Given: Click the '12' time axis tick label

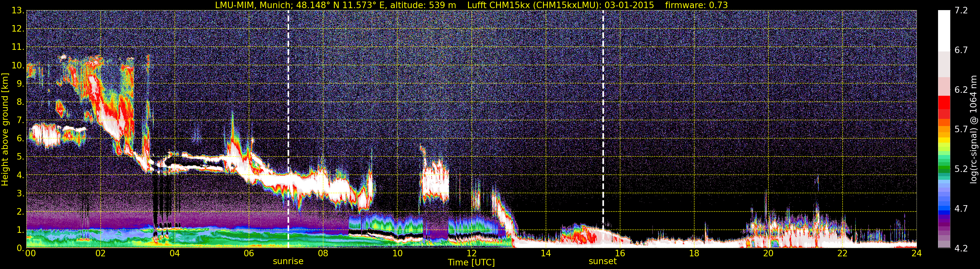Looking at the screenshot, I should pyautogui.click(x=471, y=253).
